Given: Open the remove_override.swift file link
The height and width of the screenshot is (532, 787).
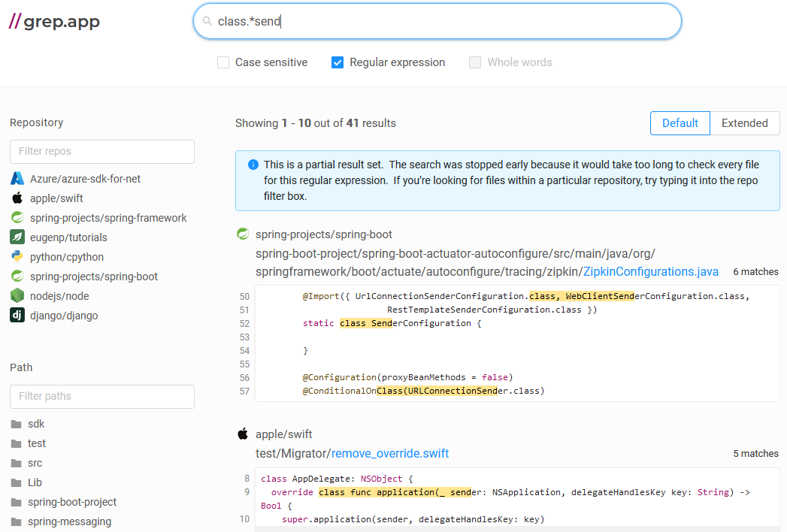Looking at the screenshot, I should click(x=390, y=453).
